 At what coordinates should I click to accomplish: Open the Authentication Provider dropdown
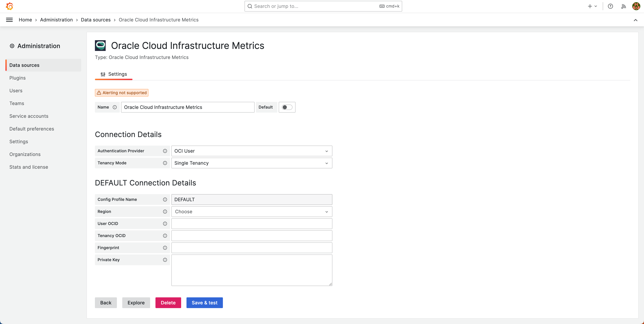tap(252, 151)
